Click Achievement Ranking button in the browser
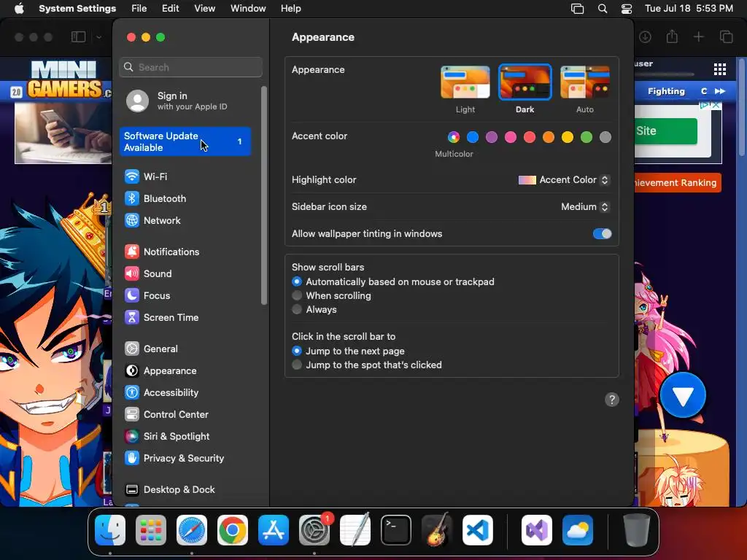Screen dimensions: 747x560 (x=678, y=183)
